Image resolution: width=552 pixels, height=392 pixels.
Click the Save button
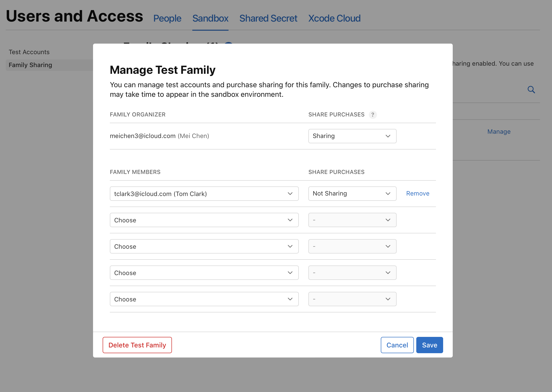pyautogui.click(x=429, y=345)
